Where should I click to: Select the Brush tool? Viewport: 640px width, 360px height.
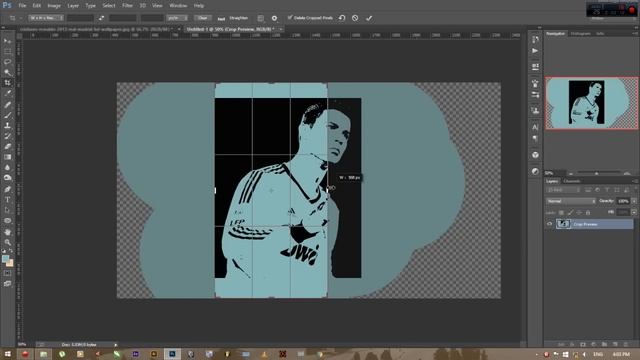coord(7,115)
